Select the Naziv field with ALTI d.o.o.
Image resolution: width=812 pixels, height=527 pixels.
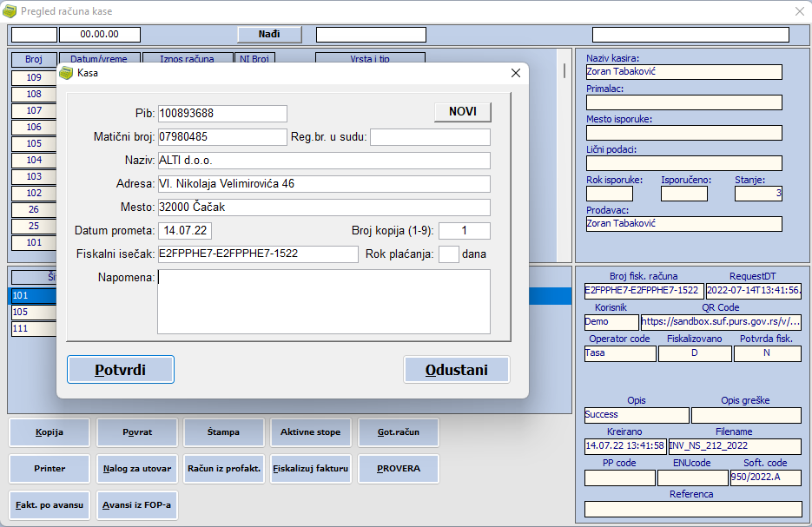(323, 161)
